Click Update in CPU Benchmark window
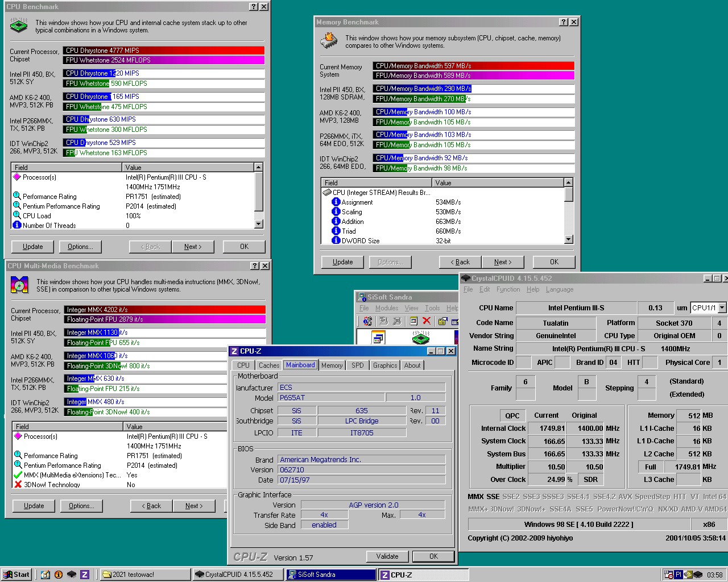This screenshot has width=728, height=582. pos(33,247)
